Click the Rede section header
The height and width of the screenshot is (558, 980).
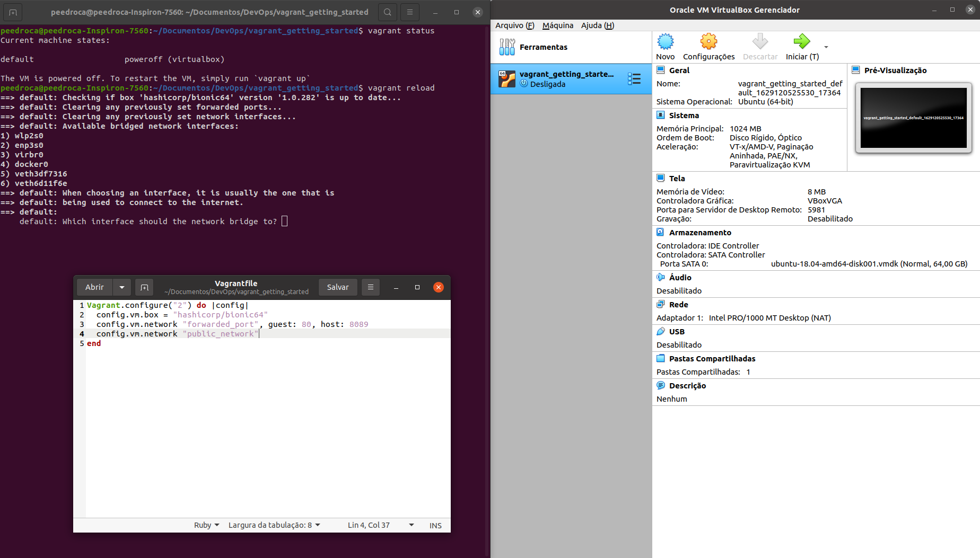click(678, 305)
